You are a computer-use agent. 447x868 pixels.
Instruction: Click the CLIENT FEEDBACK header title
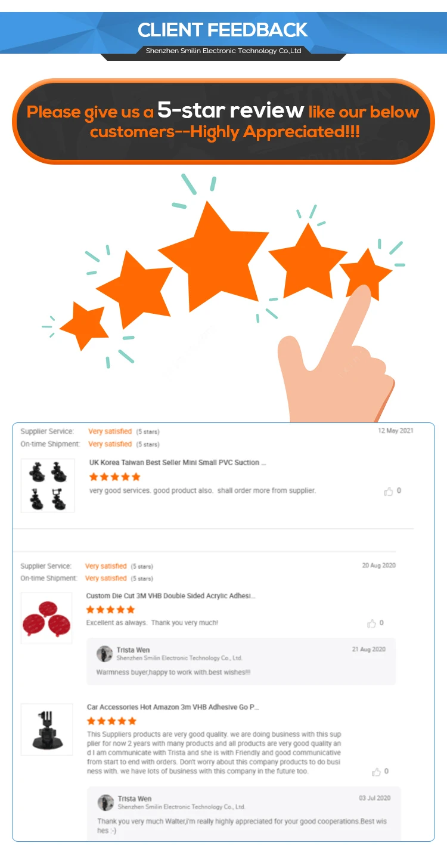223,30
